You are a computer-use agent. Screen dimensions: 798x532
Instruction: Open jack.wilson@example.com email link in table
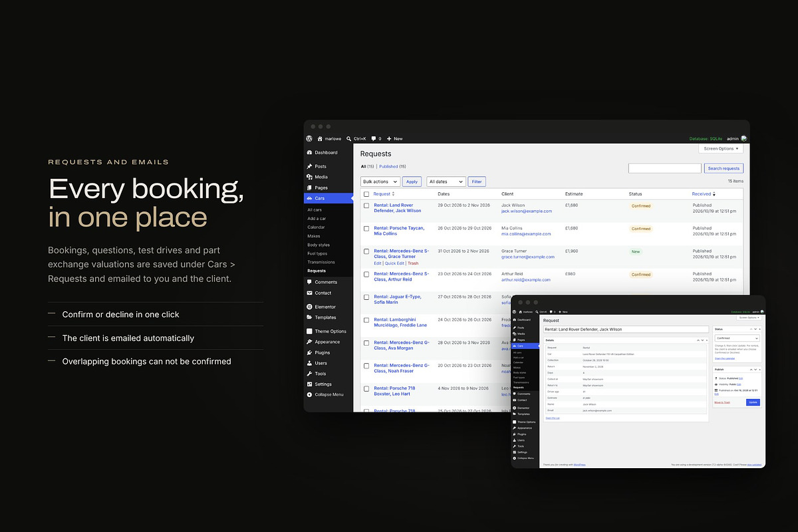tap(527, 211)
